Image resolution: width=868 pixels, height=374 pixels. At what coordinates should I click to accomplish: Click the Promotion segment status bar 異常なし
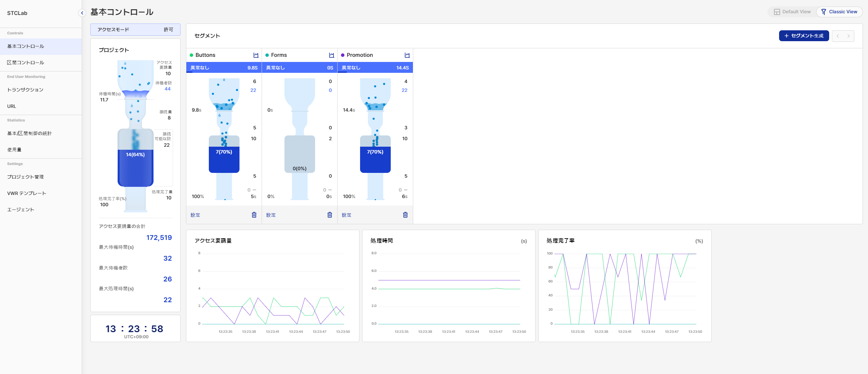375,68
